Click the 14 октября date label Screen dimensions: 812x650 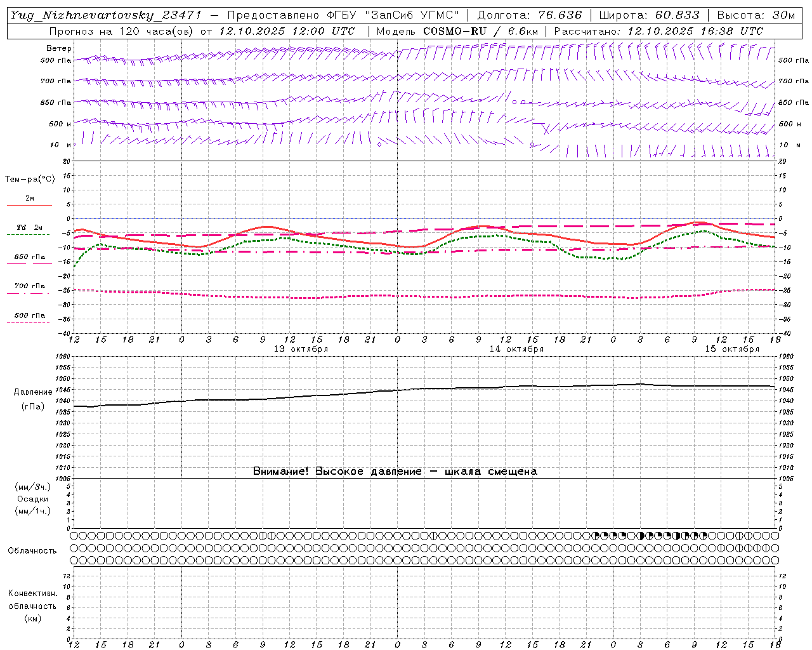click(516, 349)
